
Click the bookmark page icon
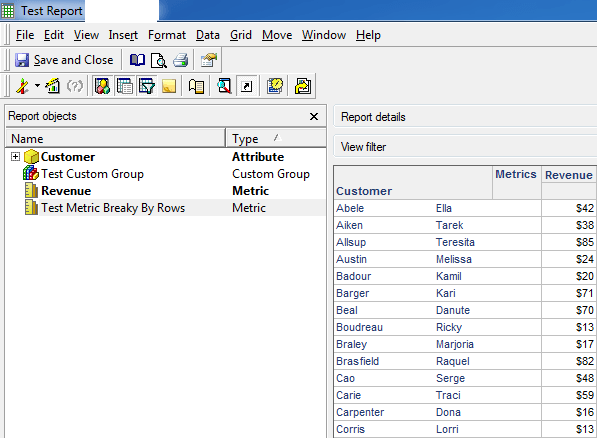(x=196, y=86)
